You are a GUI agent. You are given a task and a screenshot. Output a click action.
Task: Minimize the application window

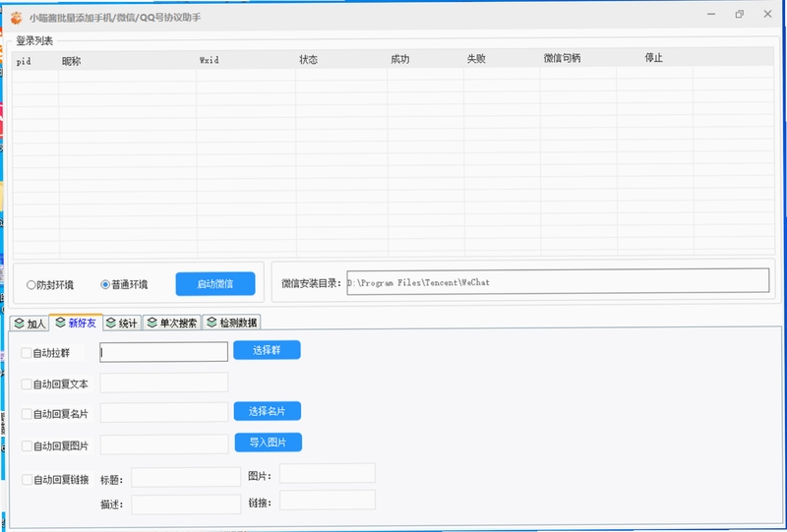[711, 14]
